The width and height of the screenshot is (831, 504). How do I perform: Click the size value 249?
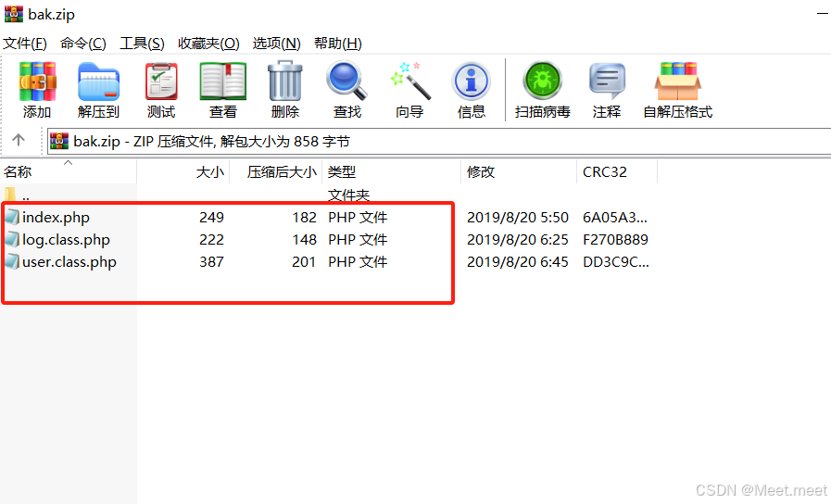211,218
